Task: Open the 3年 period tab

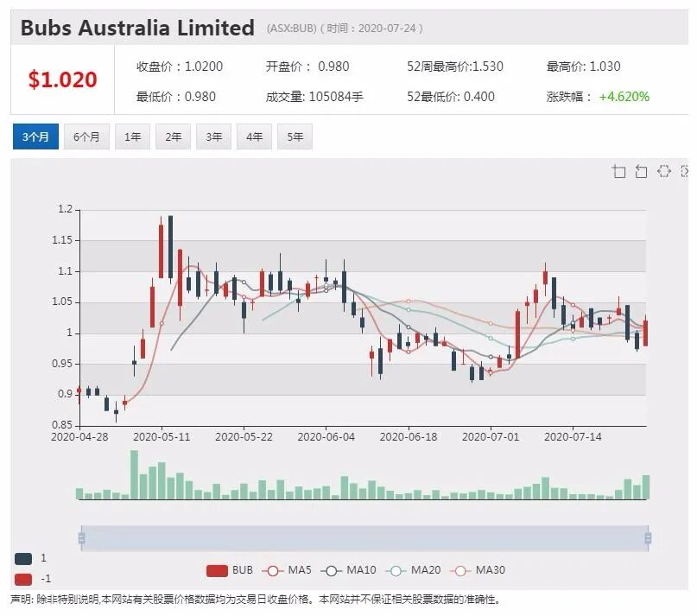Action: [213, 137]
